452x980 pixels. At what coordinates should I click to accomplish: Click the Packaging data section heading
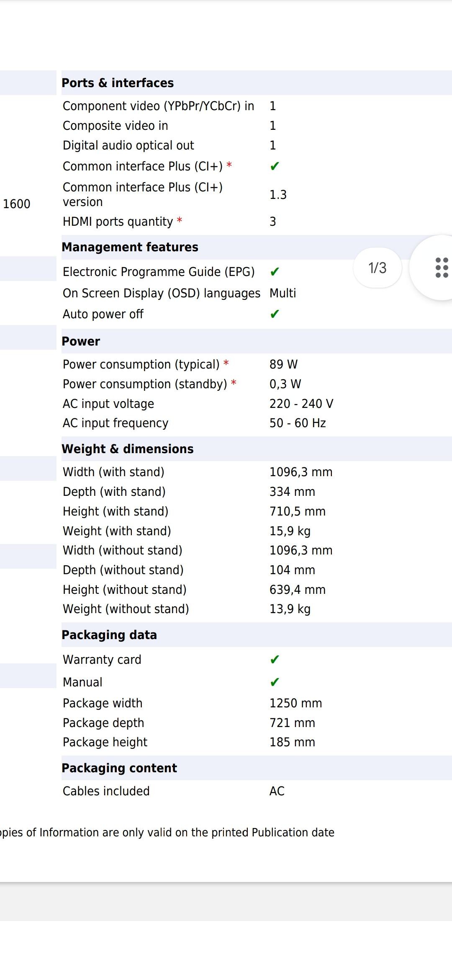click(x=109, y=635)
